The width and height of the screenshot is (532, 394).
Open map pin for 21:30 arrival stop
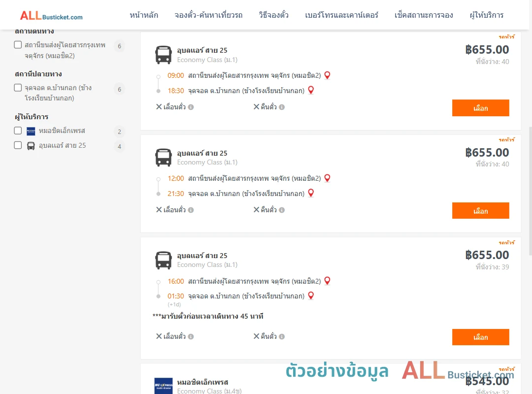coord(311,193)
